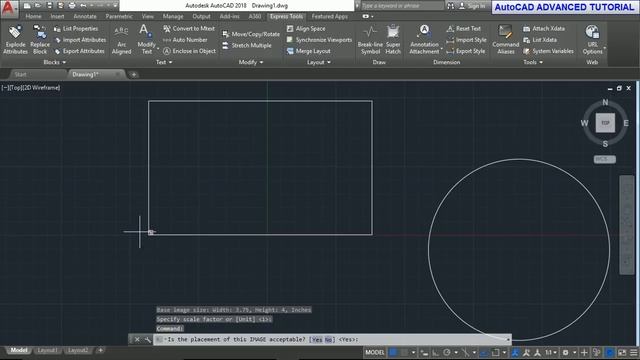Toggle hardware acceleration blue circle icon
Screen dimensions: 640x360
pyautogui.click(x=609, y=352)
